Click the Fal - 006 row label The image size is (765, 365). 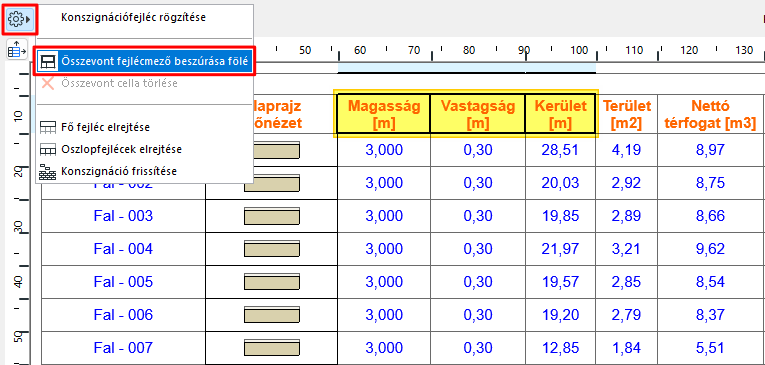point(123,315)
